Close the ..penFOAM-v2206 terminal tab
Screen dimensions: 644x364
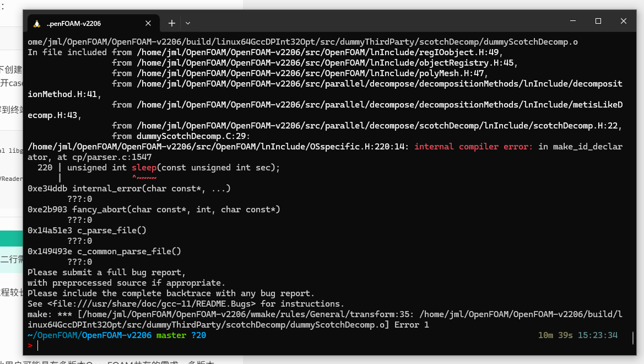tap(148, 23)
